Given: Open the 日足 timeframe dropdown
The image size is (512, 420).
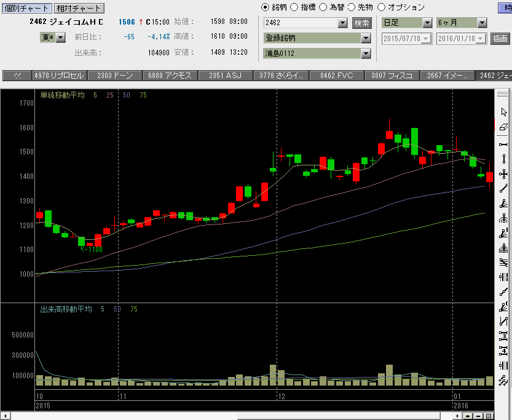Looking at the screenshot, I should (427, 23).
